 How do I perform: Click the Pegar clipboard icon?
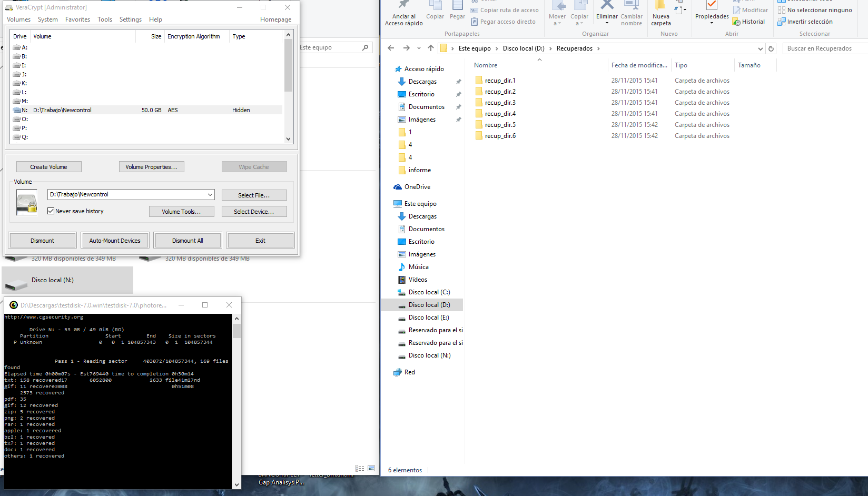click(457, 5)
